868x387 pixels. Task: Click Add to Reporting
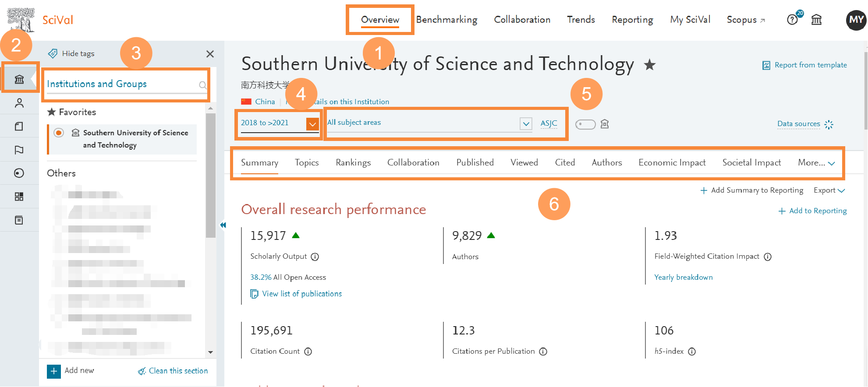point(813,211)
